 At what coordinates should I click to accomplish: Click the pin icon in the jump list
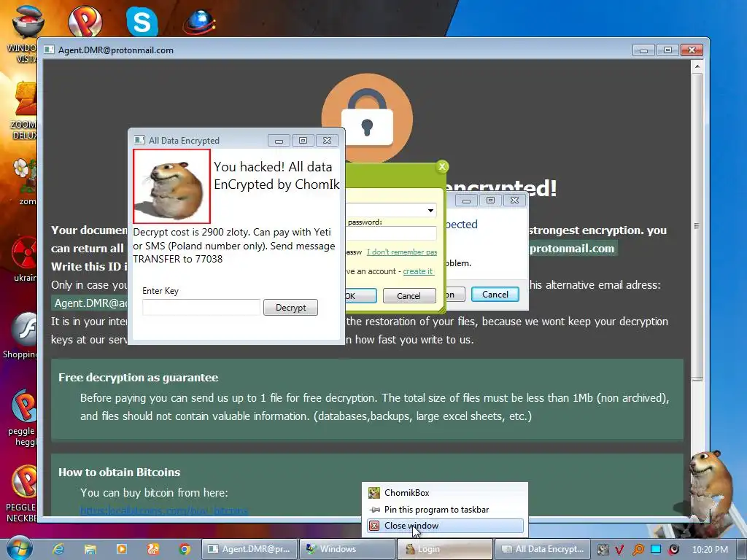tap(374, 510)
